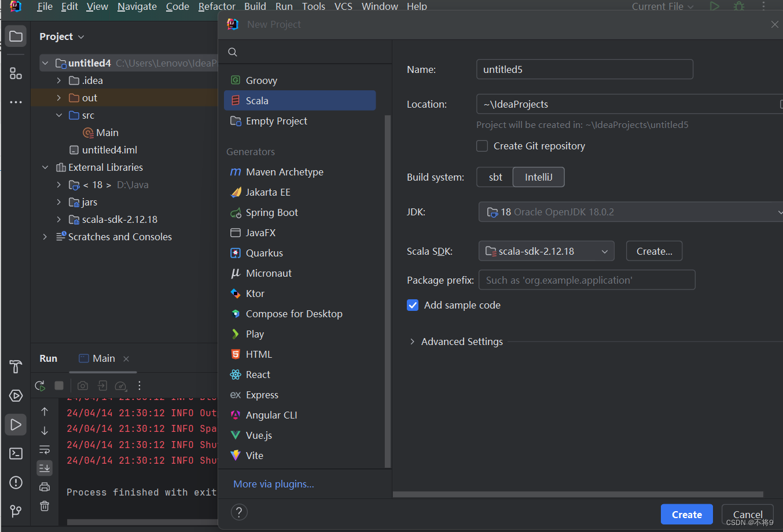Switch build system to sbt

pyautogui.click(x=495, y=177)
